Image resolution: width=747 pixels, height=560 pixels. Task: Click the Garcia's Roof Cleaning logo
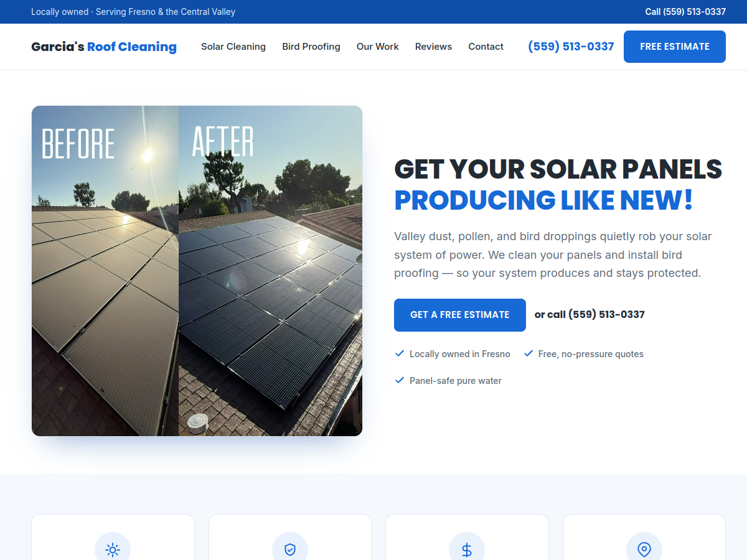104,47
